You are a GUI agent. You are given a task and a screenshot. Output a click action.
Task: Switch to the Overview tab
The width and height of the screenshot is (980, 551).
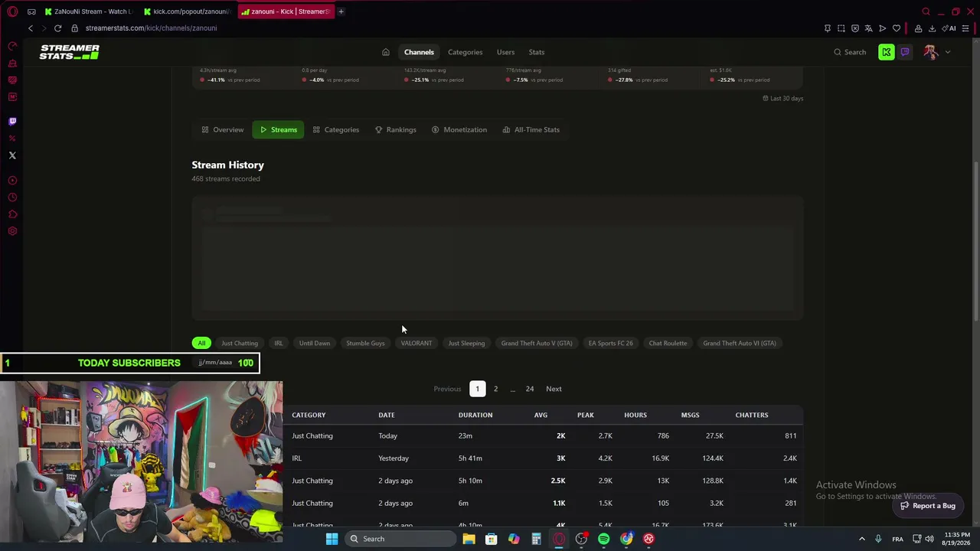point(223,130)
